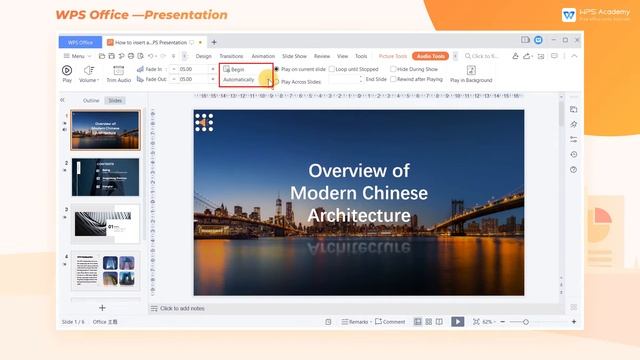Select slide 2 Contents thumbnail
Screen dimensions: 640x360
tap(106, 177)
